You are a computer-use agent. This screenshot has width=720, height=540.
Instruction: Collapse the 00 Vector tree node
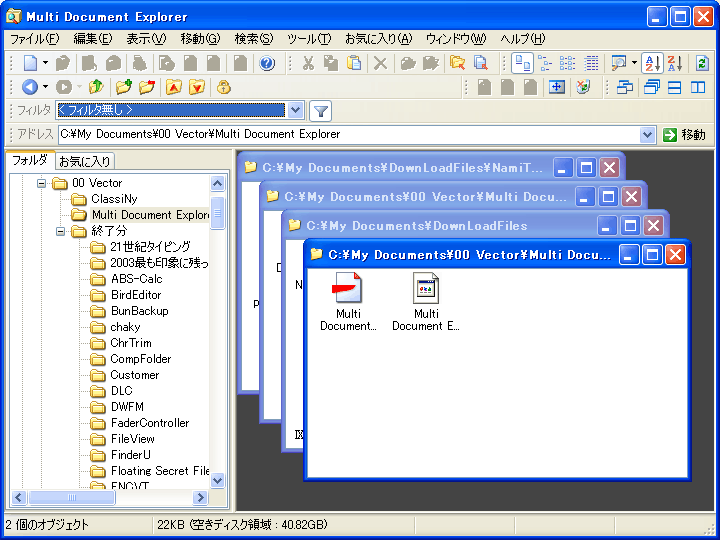point(41,183)
